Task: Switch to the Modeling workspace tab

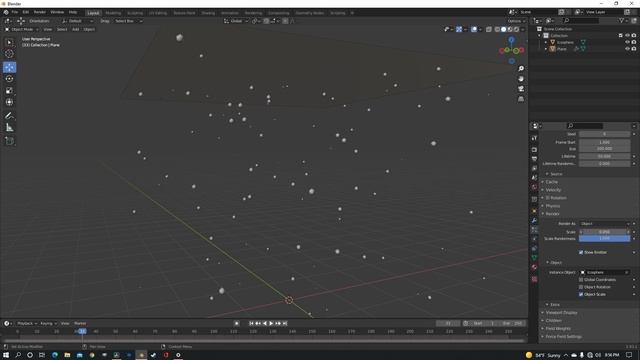Action: 113,13
